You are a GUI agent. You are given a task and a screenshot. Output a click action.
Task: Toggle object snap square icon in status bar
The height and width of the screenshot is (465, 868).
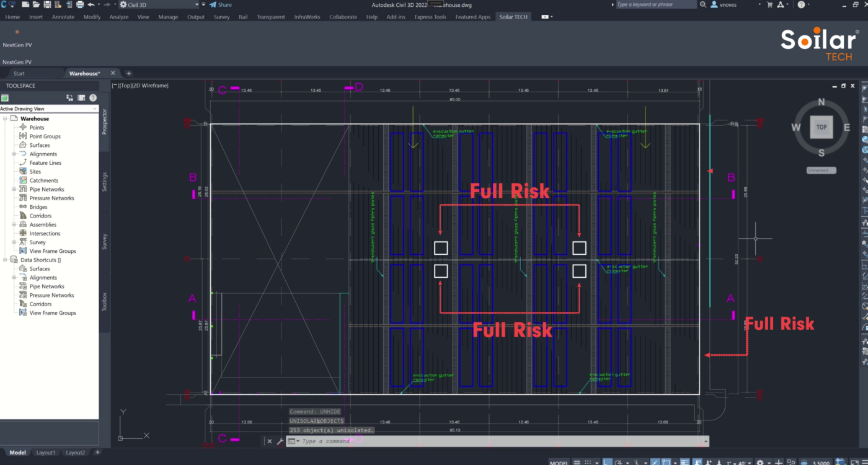click(x=666, y=461)
